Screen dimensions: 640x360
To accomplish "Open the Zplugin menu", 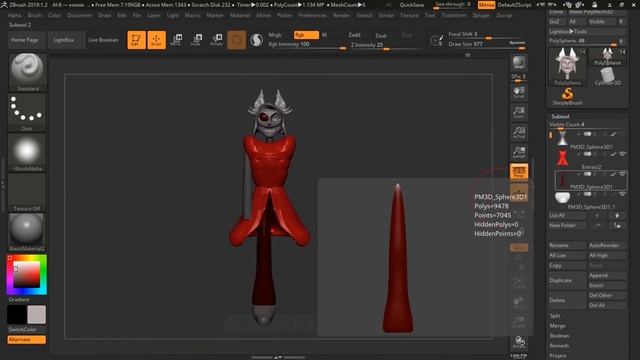I will point(481,15).
